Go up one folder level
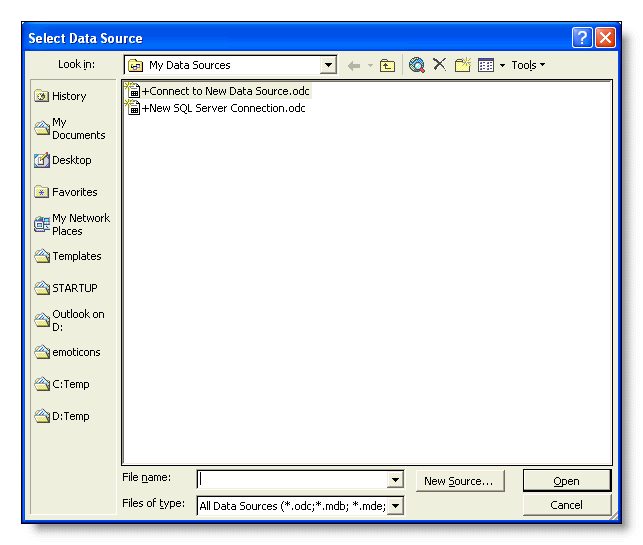 pos(387,66)
